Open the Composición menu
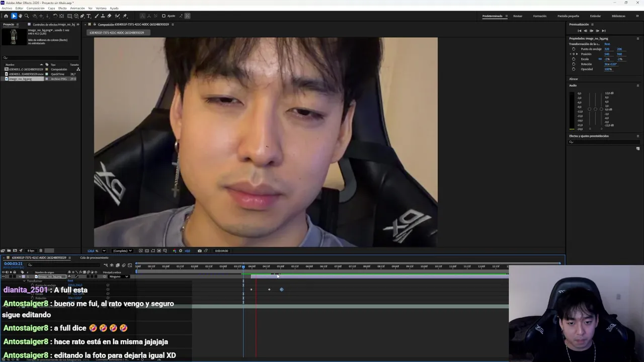The height and width of the screenshot is (362, 644). tap(35, 8)
